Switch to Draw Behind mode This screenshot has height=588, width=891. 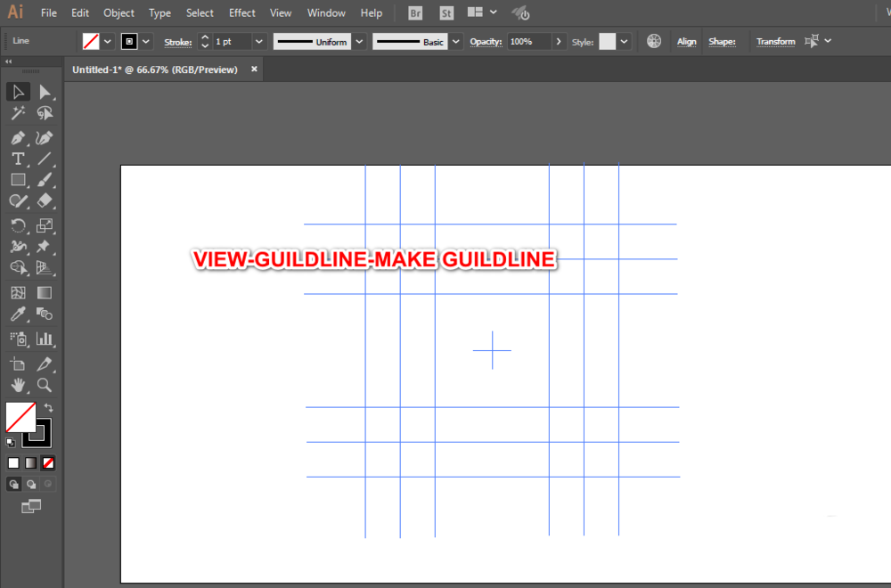(31, 485)
